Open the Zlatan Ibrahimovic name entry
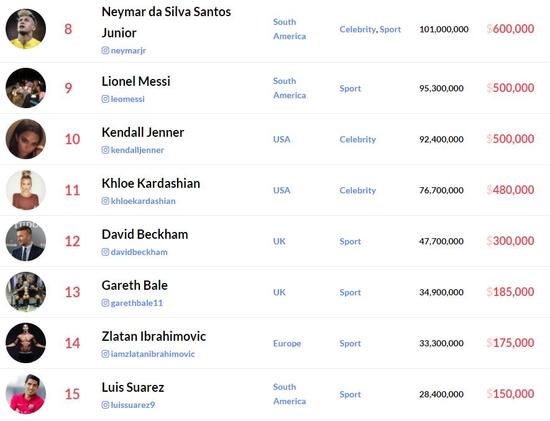 click(x=154, y=336)
